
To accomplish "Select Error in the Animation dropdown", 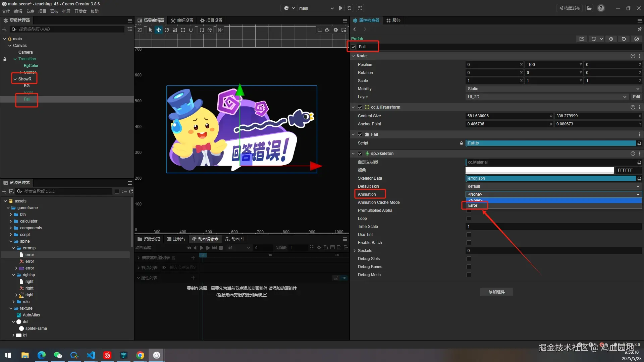I will [473, 205].
